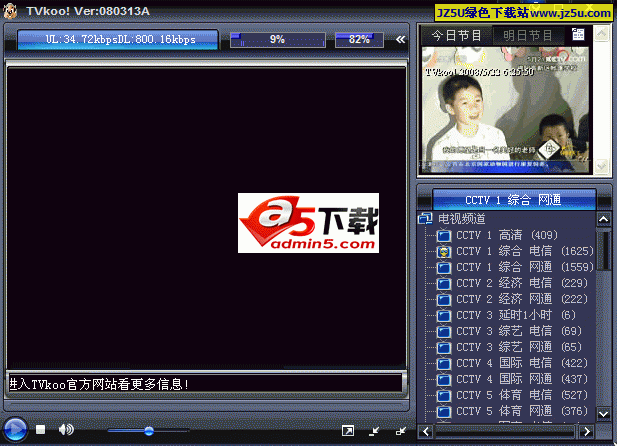This screenshot has width=617, height=446.
Task: Click the volume slider handle
Action: [x=149, y=431]
